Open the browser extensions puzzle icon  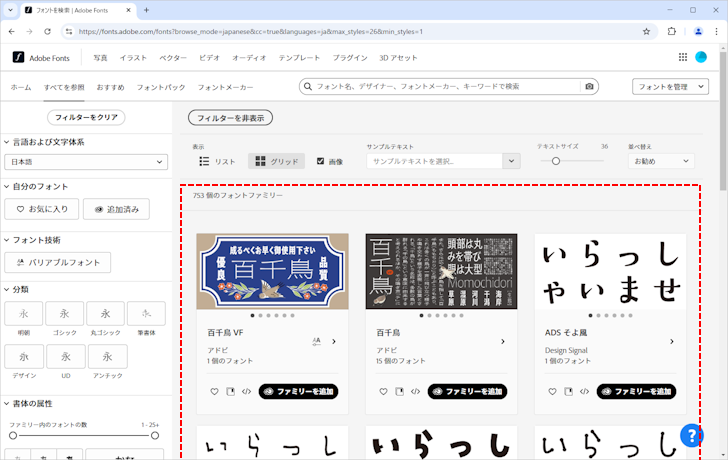pyautogui.click(x=671, y=32)
